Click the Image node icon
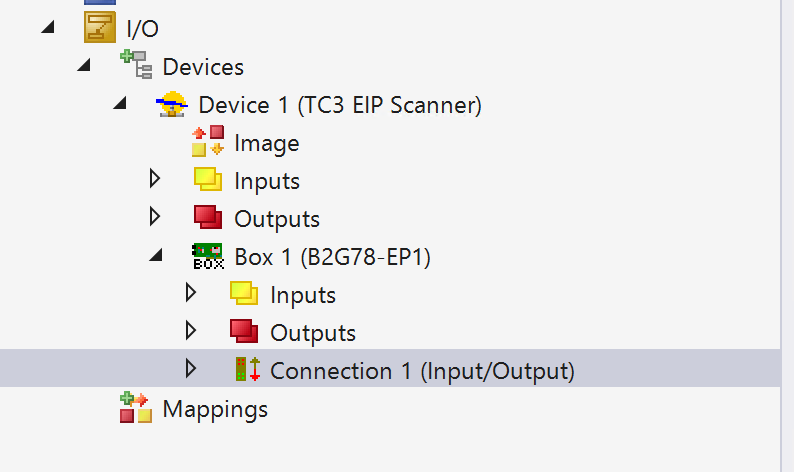Image resolution: width=794 pixels, height=472 pixels. (207, 142)
